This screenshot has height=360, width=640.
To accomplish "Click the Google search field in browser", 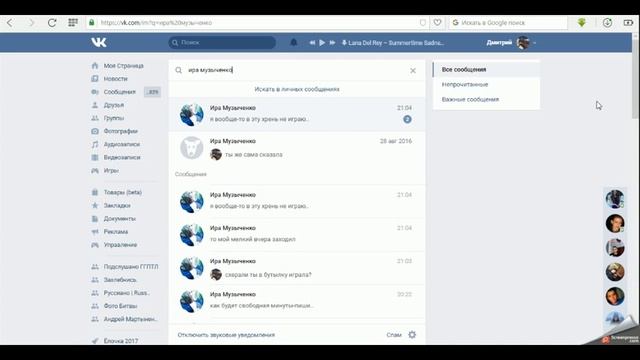I will (x=509, y=23).
